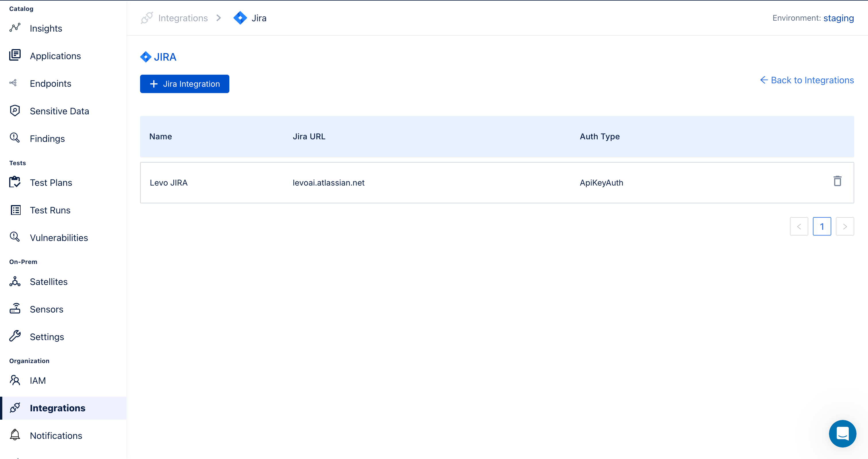Click the Sensors router icon
This screenshot has width=868, height=459.
click(15, 308)
